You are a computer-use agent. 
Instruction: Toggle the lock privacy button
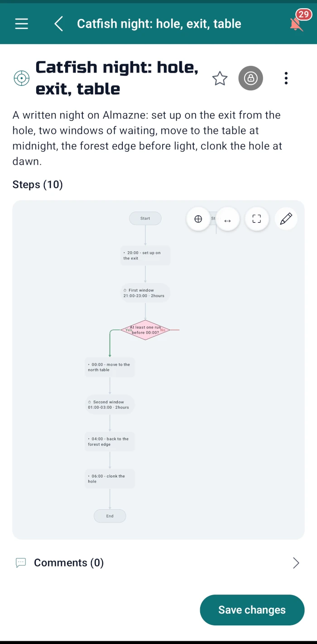(x=251, y=78)
